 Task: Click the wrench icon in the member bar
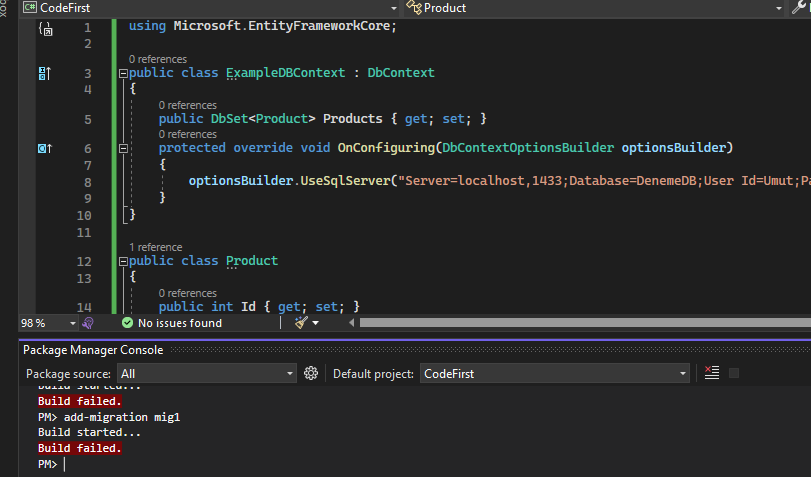800,7
